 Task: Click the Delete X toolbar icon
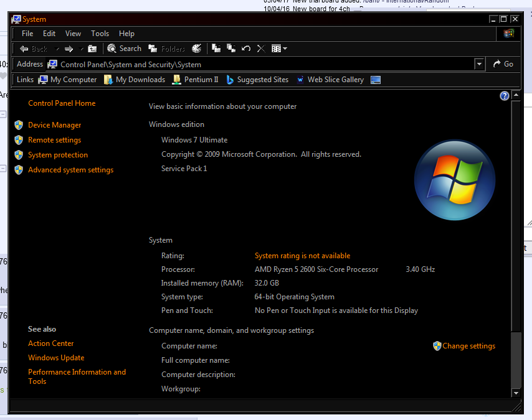(x=261, y=49)
